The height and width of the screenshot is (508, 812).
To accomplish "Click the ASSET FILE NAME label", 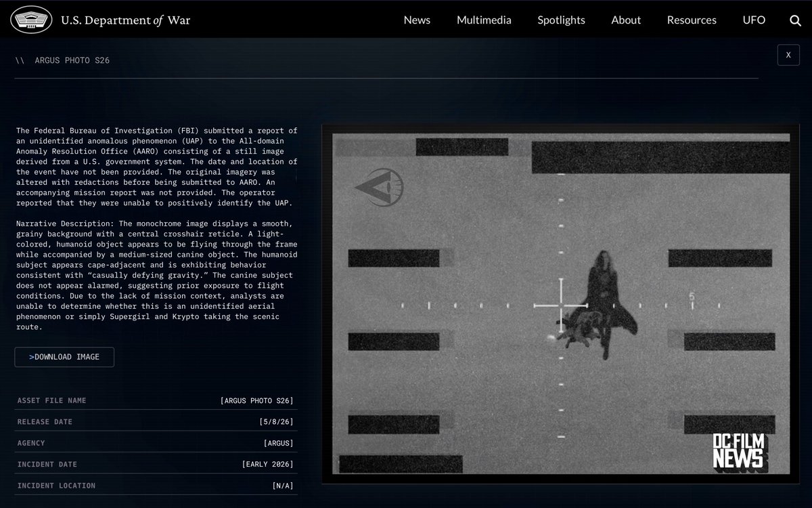I will click(x=51, y=400).
